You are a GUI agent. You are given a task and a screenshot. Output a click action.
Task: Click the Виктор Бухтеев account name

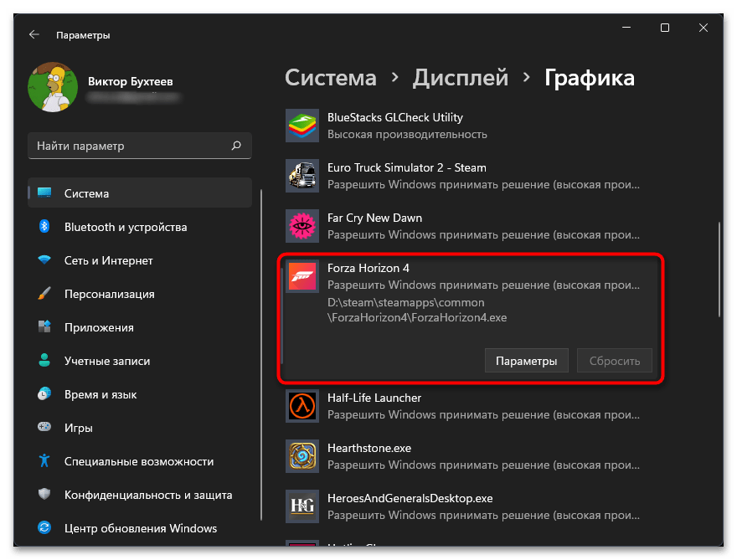click(x=131, y=81)
